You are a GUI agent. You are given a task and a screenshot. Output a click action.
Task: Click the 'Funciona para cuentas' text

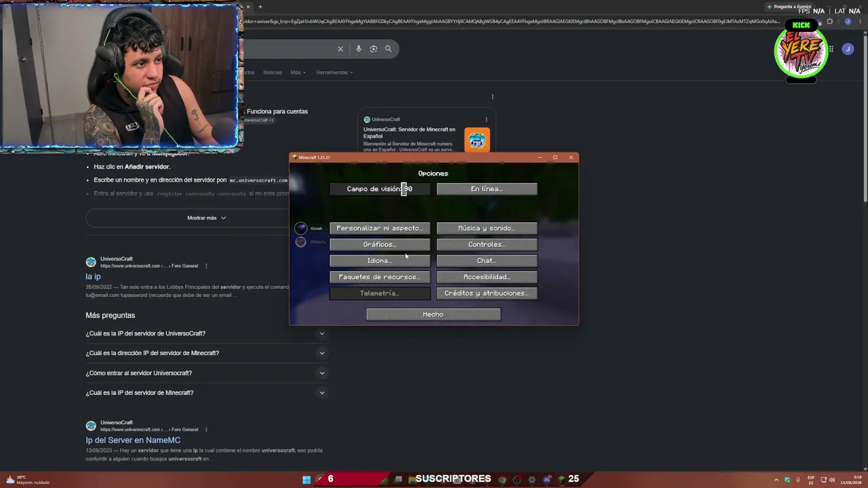click(x=277, y=111)
